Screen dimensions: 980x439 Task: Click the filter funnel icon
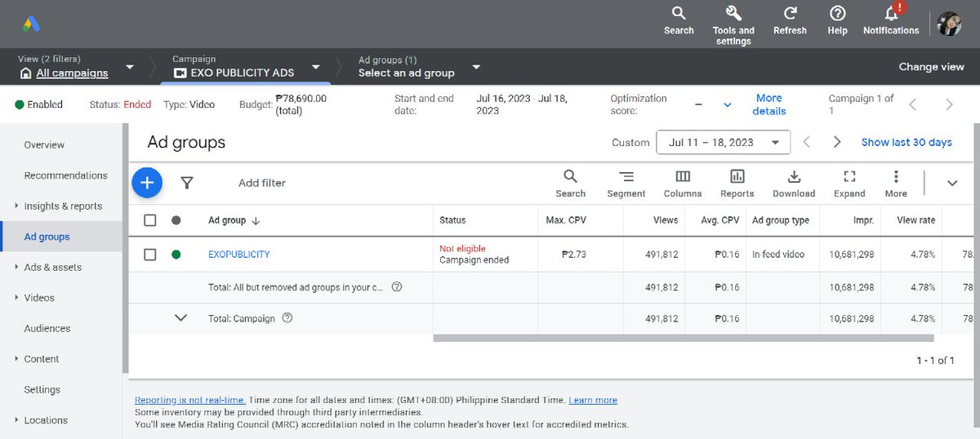(x=186, y=183)
